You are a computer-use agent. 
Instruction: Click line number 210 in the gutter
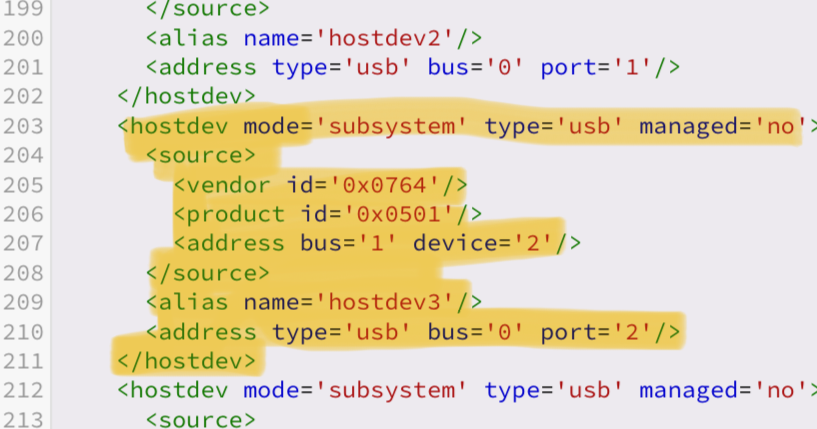pyautogui.click(x=23, y=332)
